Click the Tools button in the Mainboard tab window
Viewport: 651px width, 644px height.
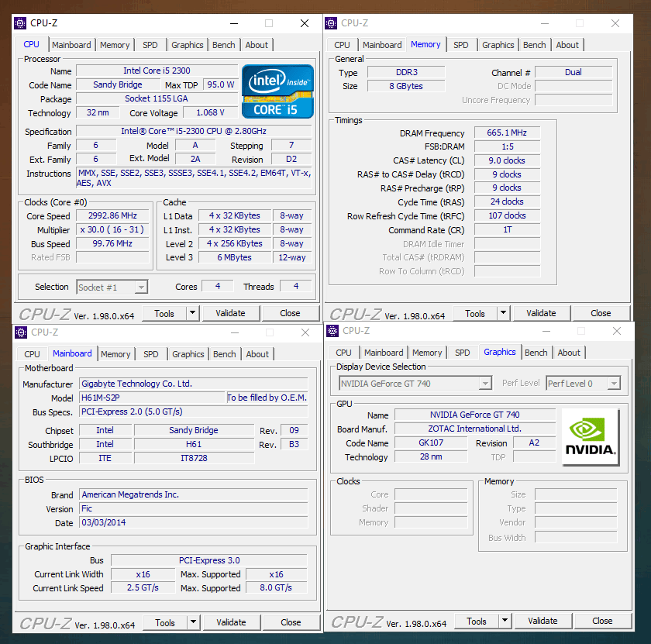[165, 622]
